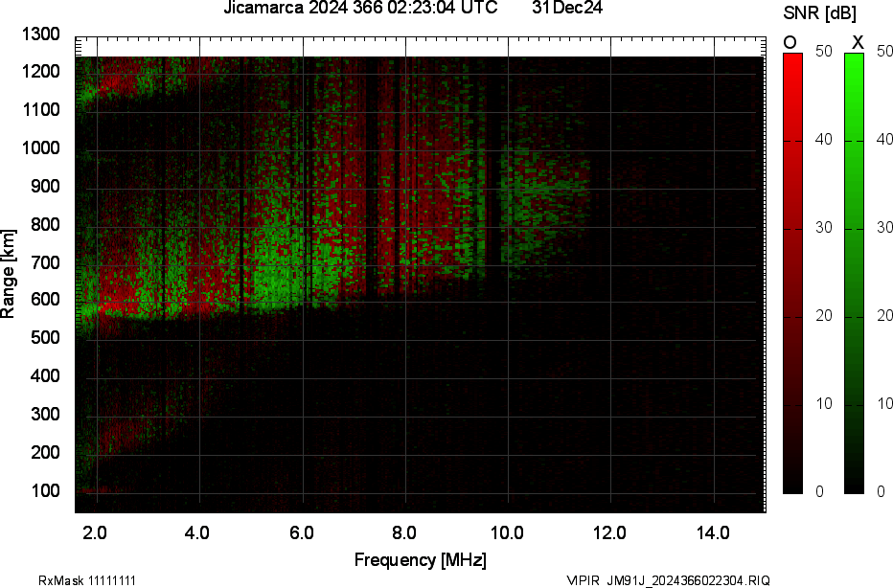Click the 0 label on the O colorbar

point(819,491)
